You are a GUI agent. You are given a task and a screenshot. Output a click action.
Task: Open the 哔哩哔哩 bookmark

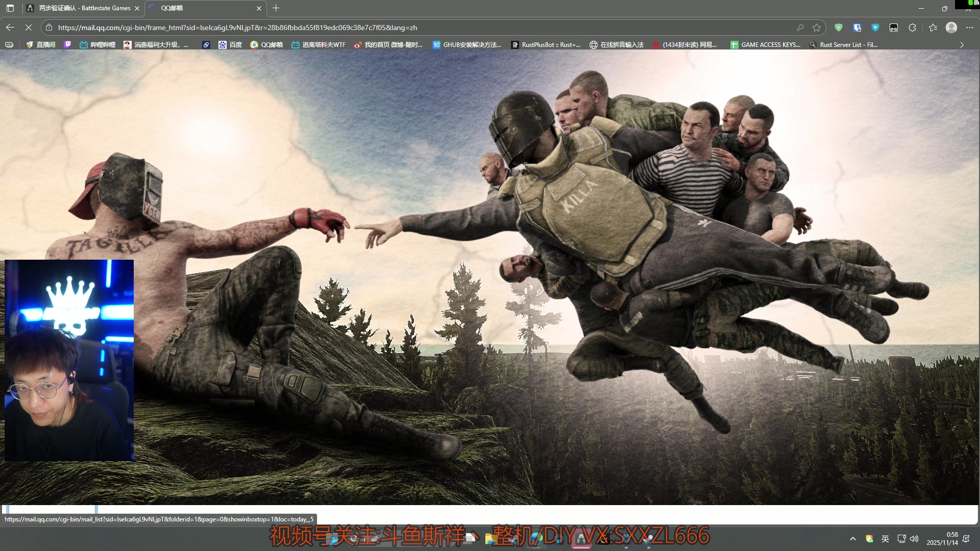click(x=97, y=45)
